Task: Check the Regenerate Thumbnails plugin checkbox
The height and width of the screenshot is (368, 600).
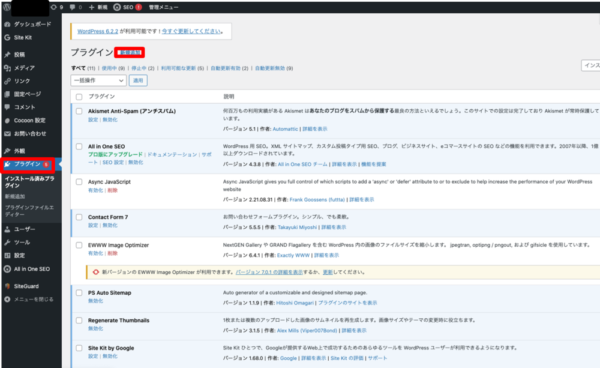Action: point(79,321)
